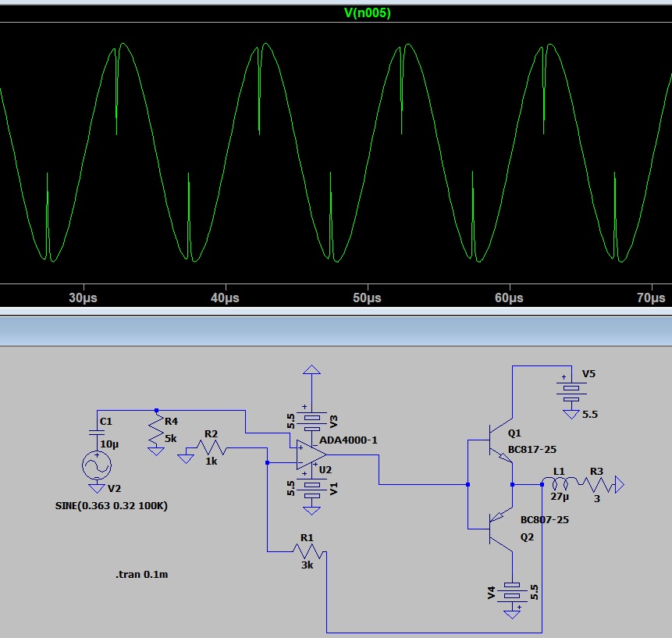Screen dimensions: 672x638
Task: Click the 3k value of R1
Action: (307, 565)
